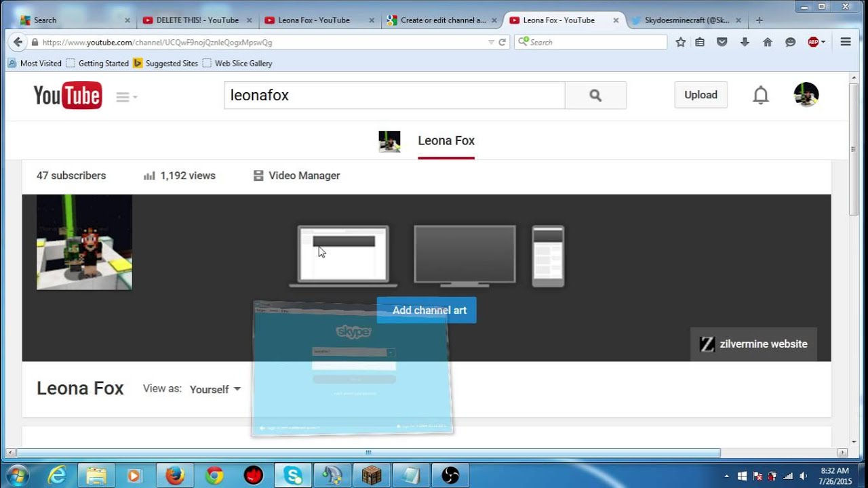Show hidden system tray icons
868x488 pixels.
pyautogui.click(x=727, y=476)
